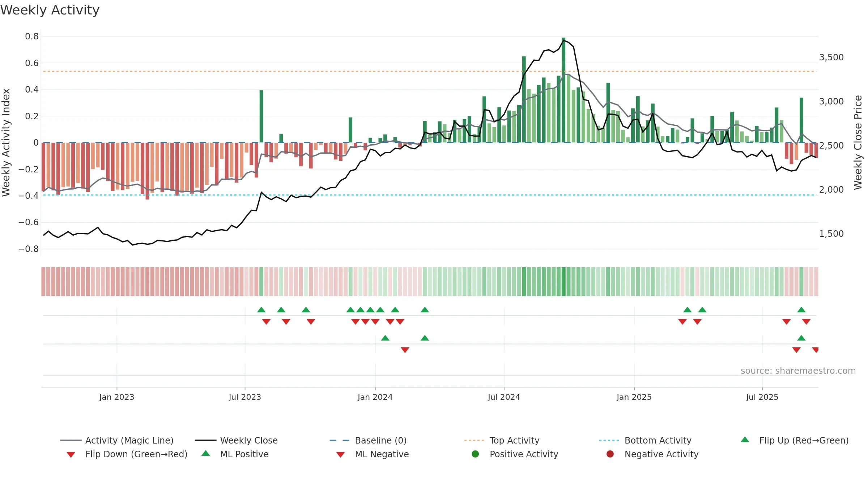Screen dimensions: 868x488
Task: Click the first flip-up marker in July 2023
Action: [x=261, y=310]
